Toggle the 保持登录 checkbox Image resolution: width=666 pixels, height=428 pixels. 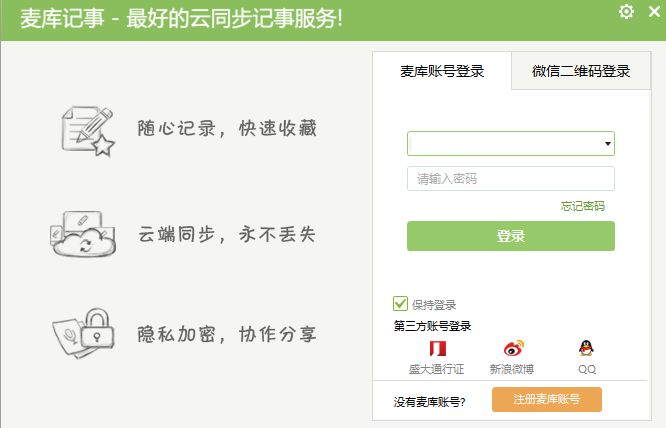[401, 304]
